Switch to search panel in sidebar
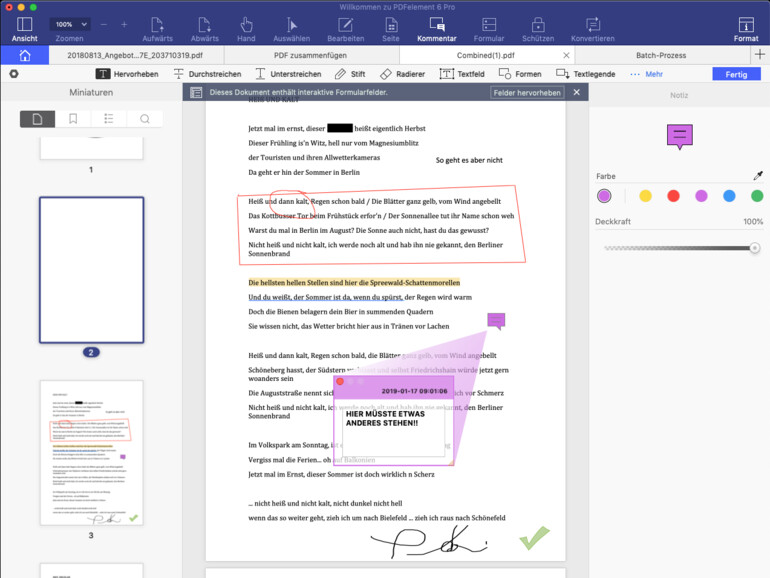Viewport: 770px width, 578px height. (144, 119)
